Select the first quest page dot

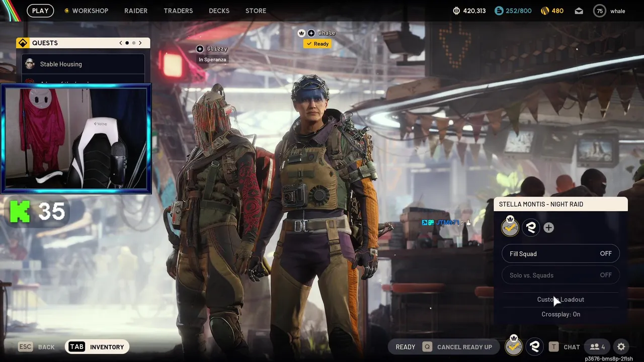pos(127,43)
